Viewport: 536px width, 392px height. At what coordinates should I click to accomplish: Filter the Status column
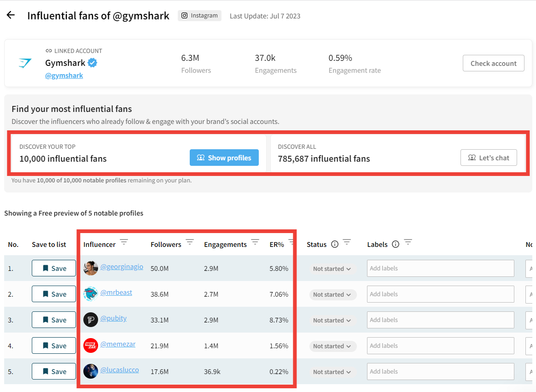click(x=347, y=242)
